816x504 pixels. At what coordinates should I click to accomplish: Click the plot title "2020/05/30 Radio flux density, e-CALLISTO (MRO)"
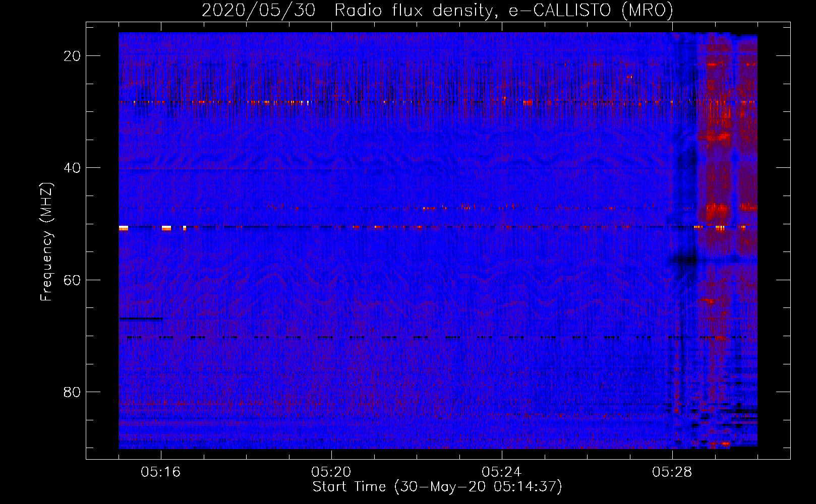pos(437,10)
